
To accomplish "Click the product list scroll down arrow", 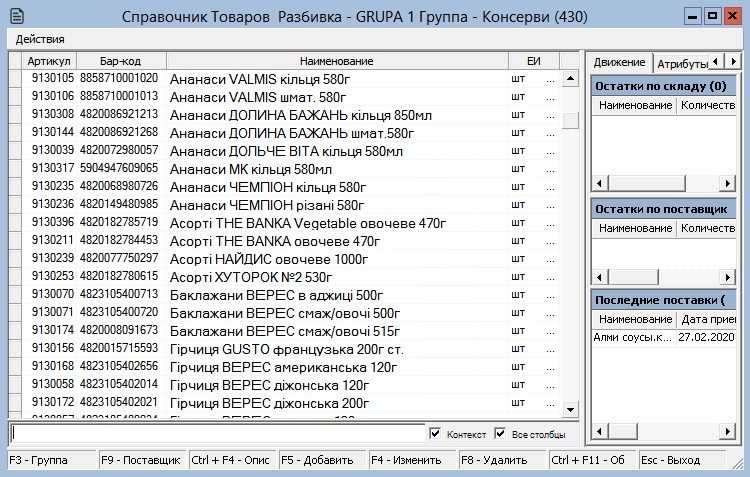I will pyautogui.click(x=570, y=410).
